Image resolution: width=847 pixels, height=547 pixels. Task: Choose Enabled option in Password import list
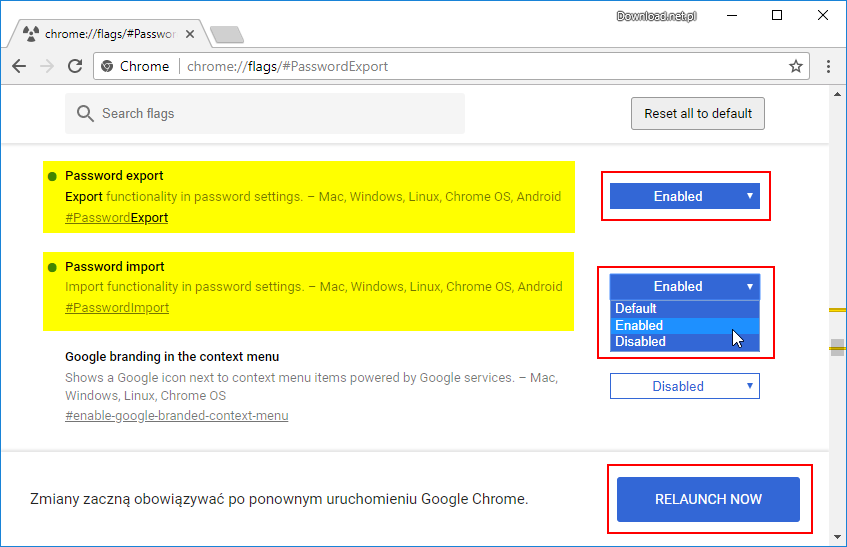[684, 326]
